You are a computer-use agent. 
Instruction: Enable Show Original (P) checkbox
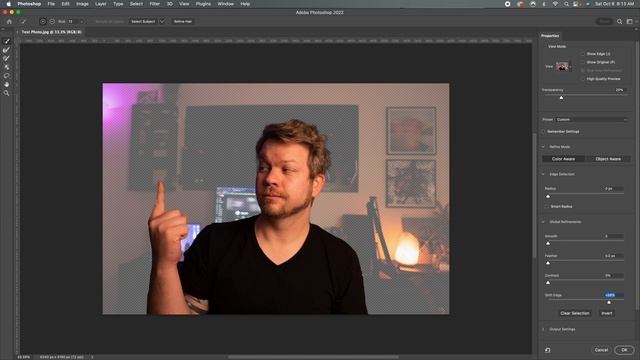pos(583,62)
